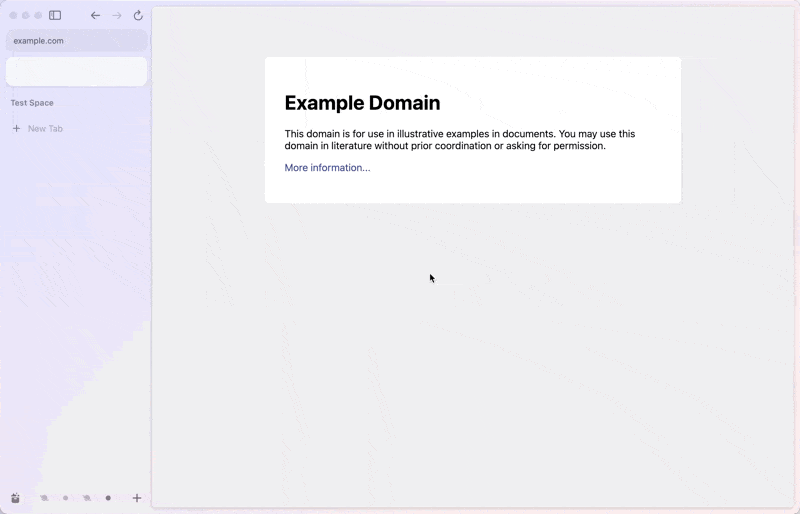Switch to the leftmost planet space icon
The height and width of the screenshot is (514, 800).
point(44,498)
